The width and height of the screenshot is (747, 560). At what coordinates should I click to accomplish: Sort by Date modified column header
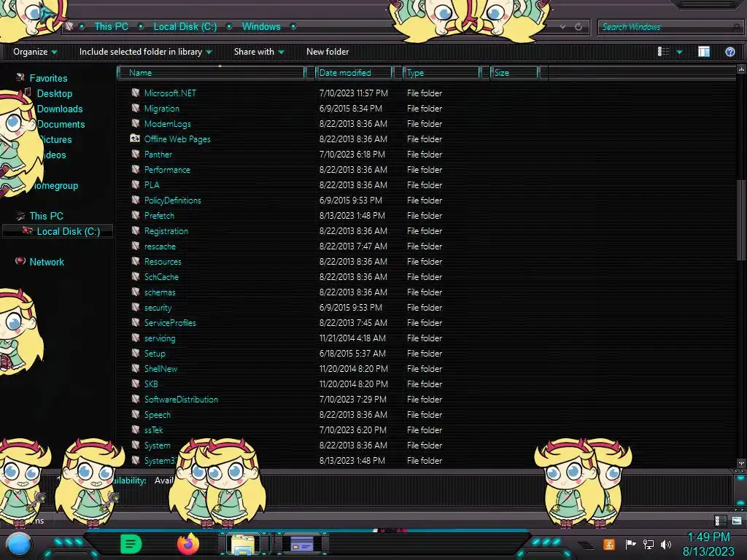(354, 72)
